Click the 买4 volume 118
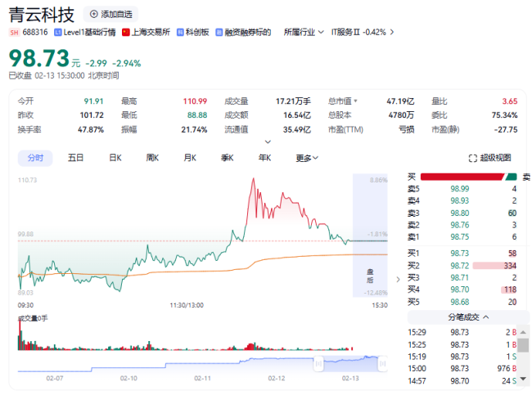This screenshot has width=532, height=395. click(x=510, y=290)
